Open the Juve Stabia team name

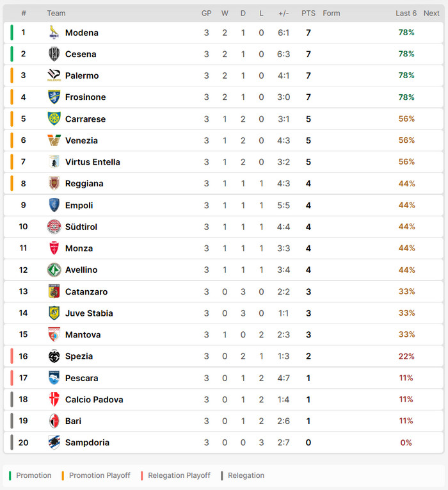(89, 313)
